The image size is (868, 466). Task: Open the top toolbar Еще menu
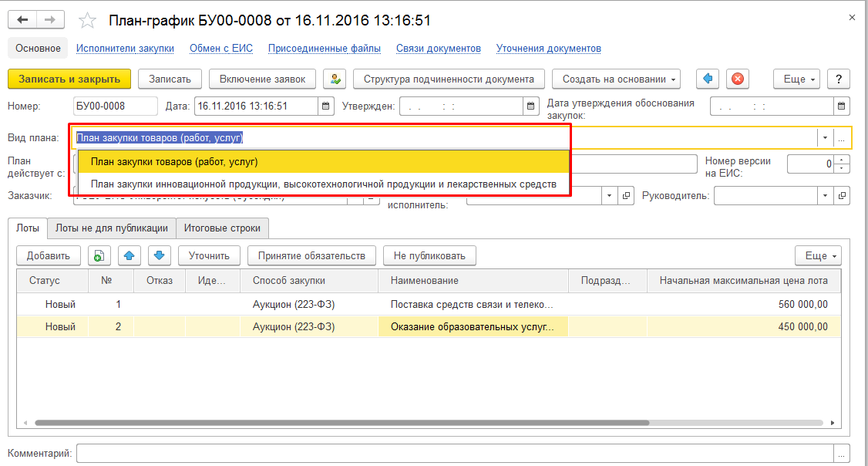(x=796, y=79)
